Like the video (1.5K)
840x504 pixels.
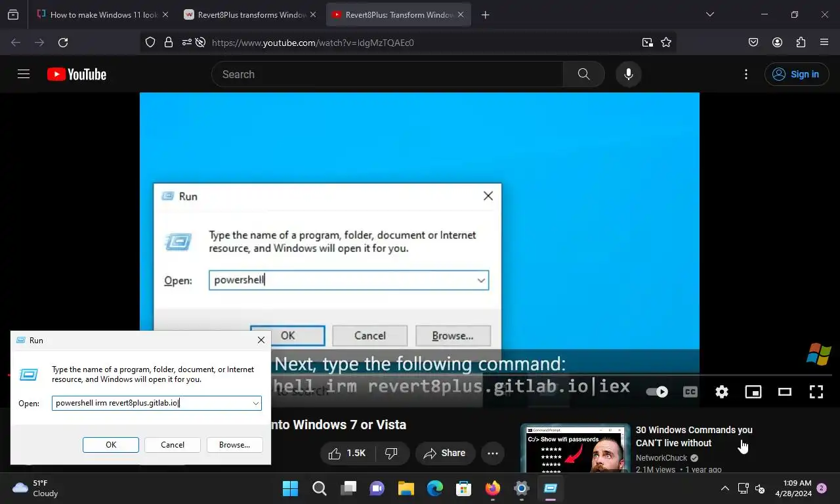[x=348, y=453]
